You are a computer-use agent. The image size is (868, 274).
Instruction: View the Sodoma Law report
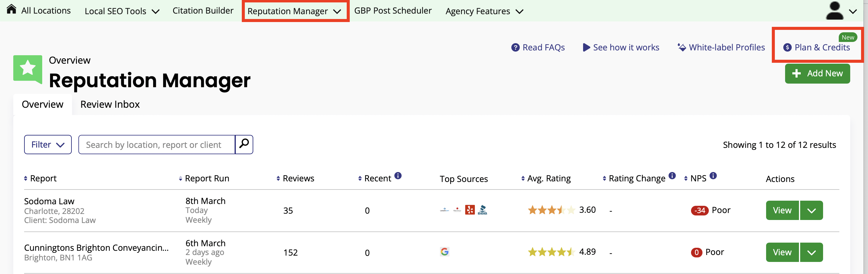(782, 211)
